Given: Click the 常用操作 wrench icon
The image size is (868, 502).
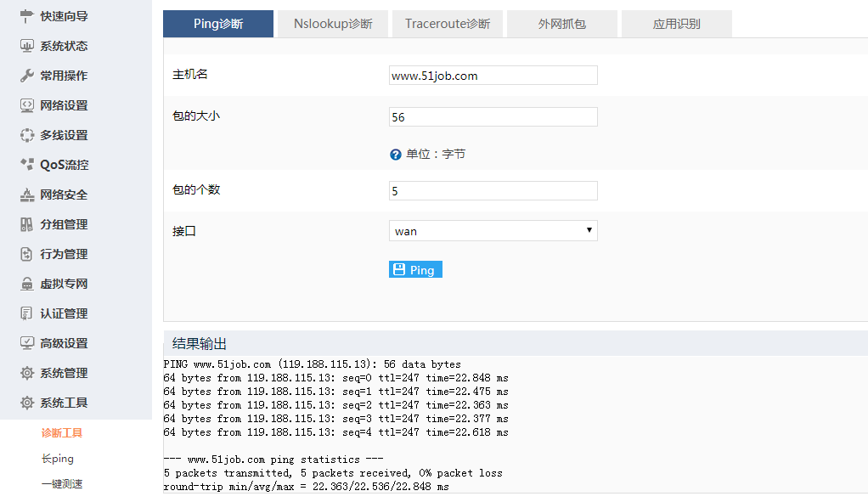Looking at the screenshot, I should pos(27,76).
